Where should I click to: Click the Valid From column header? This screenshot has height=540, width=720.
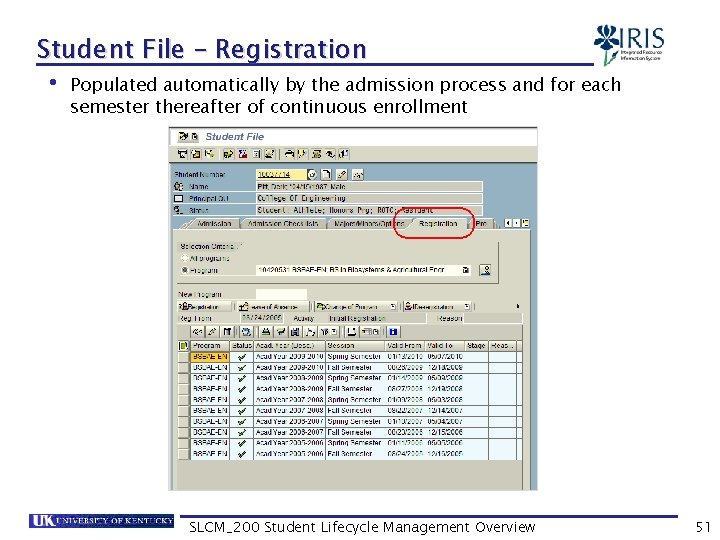(405, 346)
